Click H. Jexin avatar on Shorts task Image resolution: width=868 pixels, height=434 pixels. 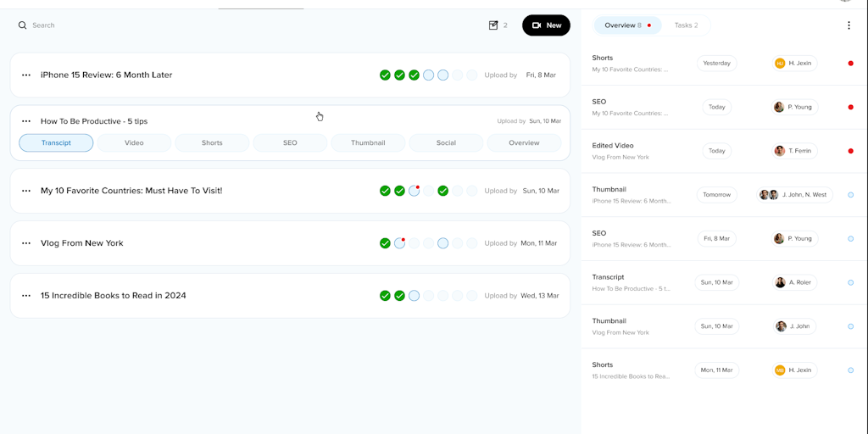click(x=780, y=64)
